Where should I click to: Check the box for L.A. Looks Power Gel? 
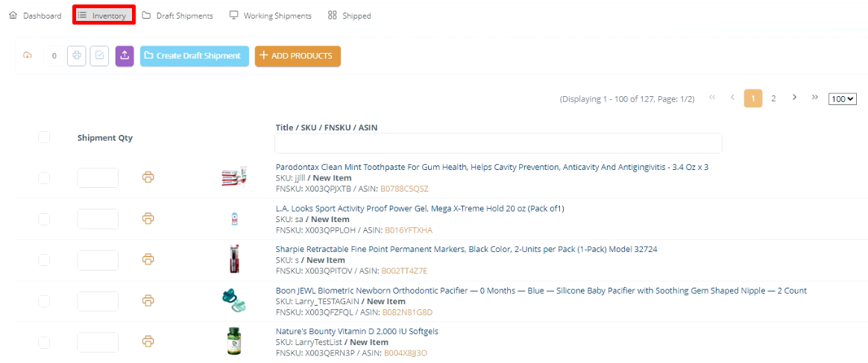click(x=44, y=219)
